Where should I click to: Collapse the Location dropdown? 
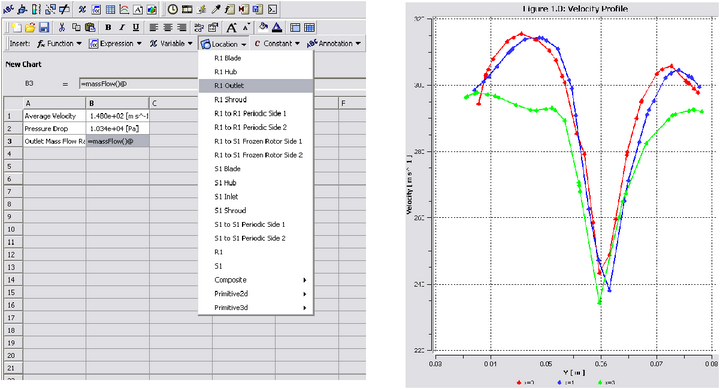pyautogui.click(x=224, y=44)
